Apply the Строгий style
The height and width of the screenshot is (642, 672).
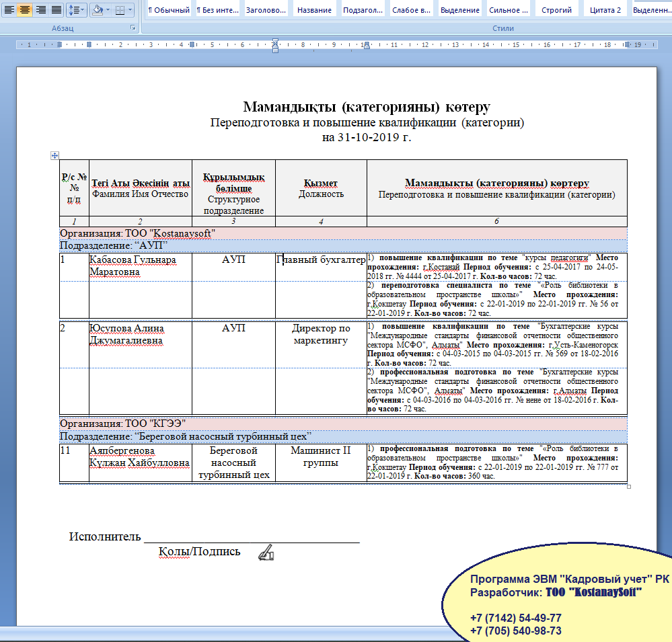[556, 10]
